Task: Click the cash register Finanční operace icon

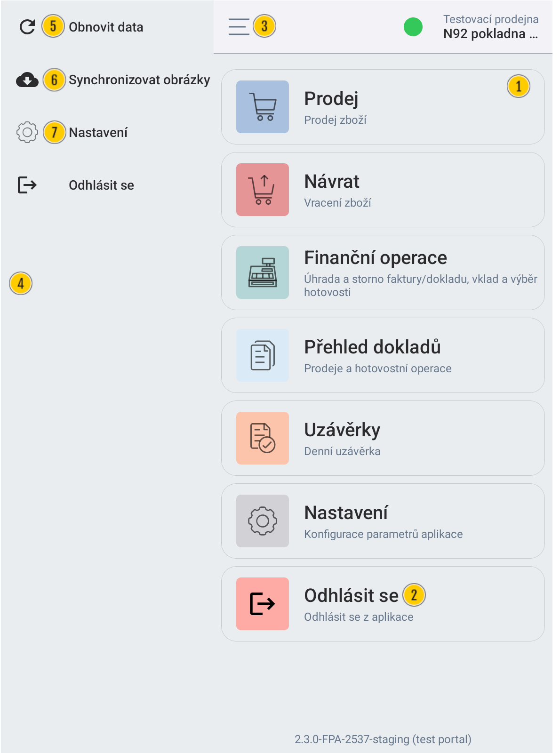Action: pos(263,272)
